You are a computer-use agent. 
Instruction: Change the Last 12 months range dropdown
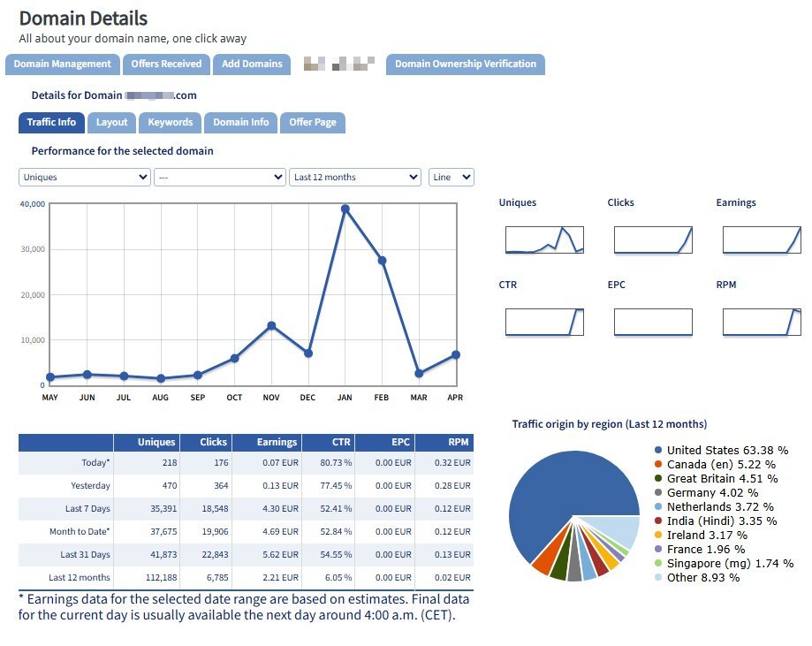click(355, 177)
